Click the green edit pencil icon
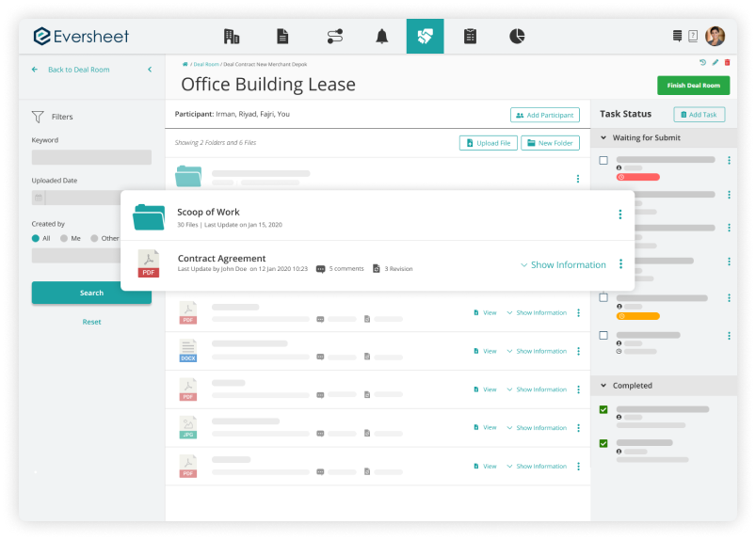This screenshot has width=756, height=540. point(715,62)
